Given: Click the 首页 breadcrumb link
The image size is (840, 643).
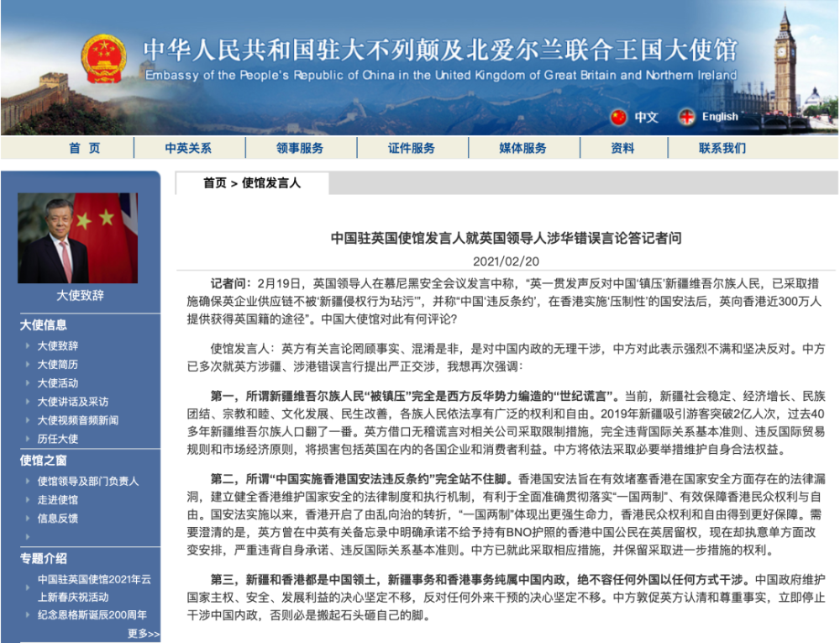Looking at the screenshot, I should (x=215, y=183).
